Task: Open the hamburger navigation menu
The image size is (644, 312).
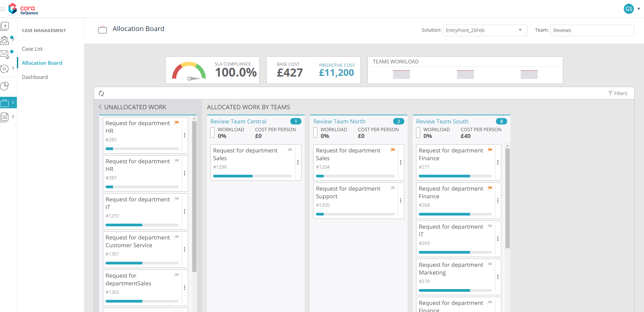Action: point(3,9)
